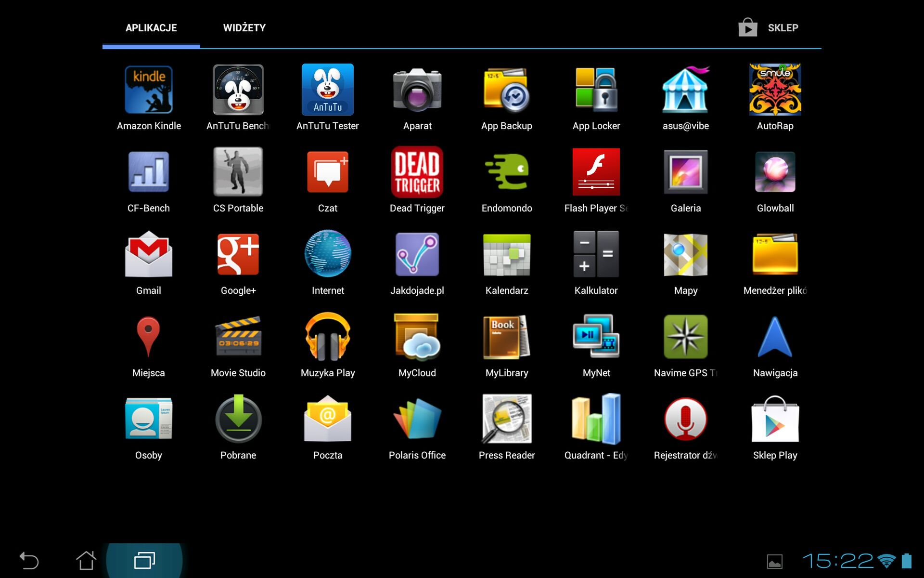This screenshot has height=578, width=924.
Task: Open the SKLEP store button
Action: (769, 28)
